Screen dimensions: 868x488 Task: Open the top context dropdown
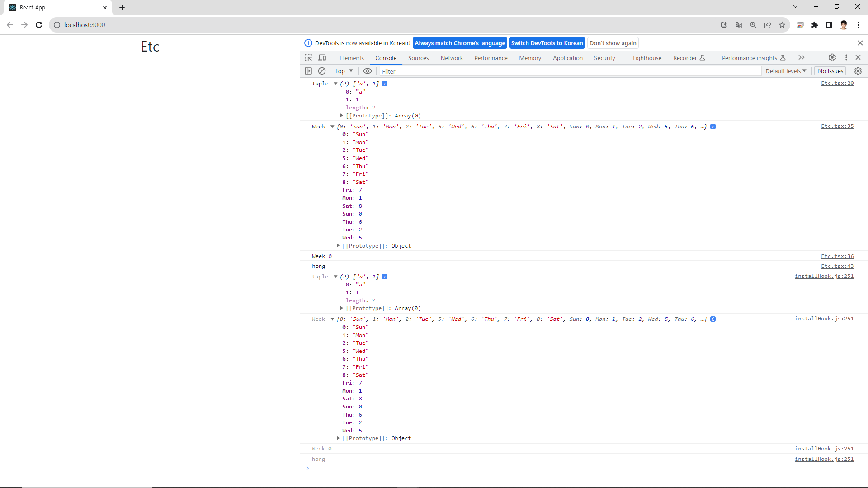coord(344,71)
